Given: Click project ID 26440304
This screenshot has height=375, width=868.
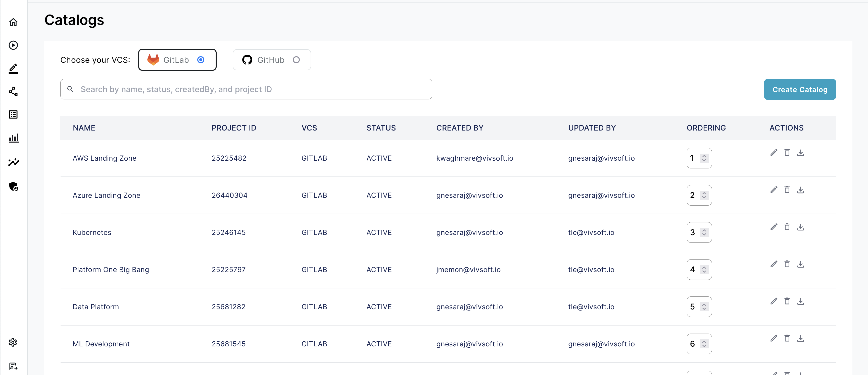Looking at the screenshot, I should click(229, 195).
